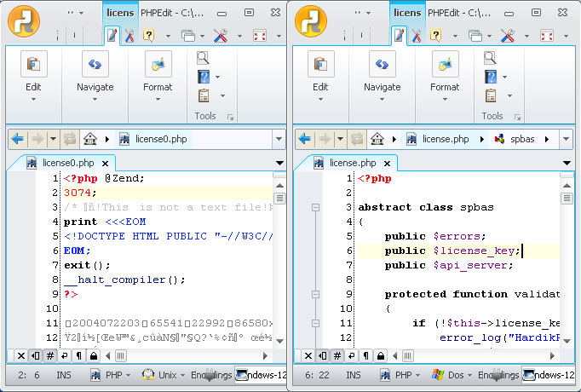
Task: Click the scroll-down arrow in the license.php editor
Action: coord(567,341)
